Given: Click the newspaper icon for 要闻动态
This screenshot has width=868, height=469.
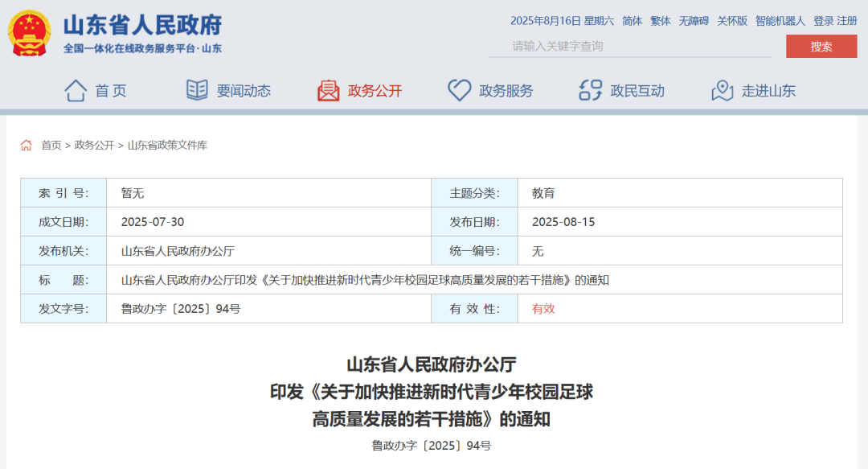Looking at the screenshot, I should pos(197,90).
